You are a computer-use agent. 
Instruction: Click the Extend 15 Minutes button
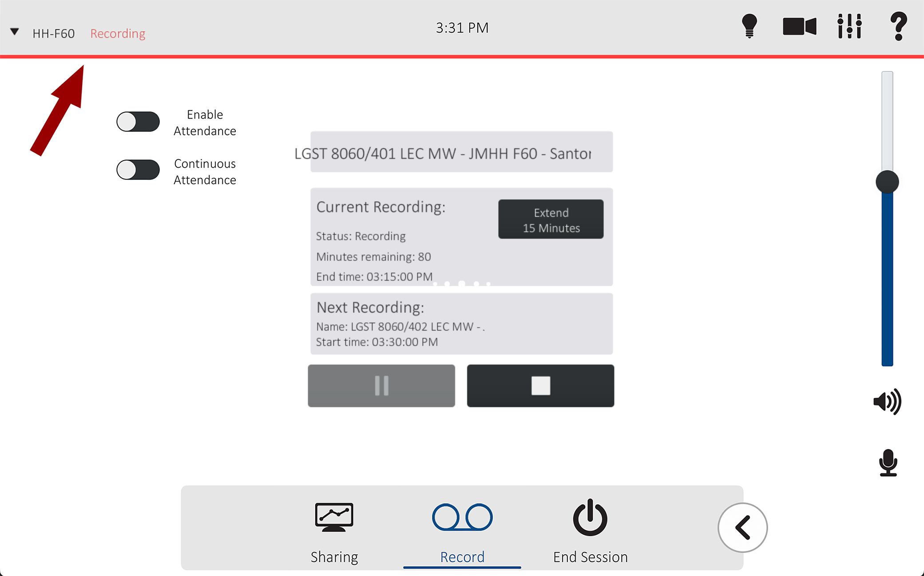551,220
